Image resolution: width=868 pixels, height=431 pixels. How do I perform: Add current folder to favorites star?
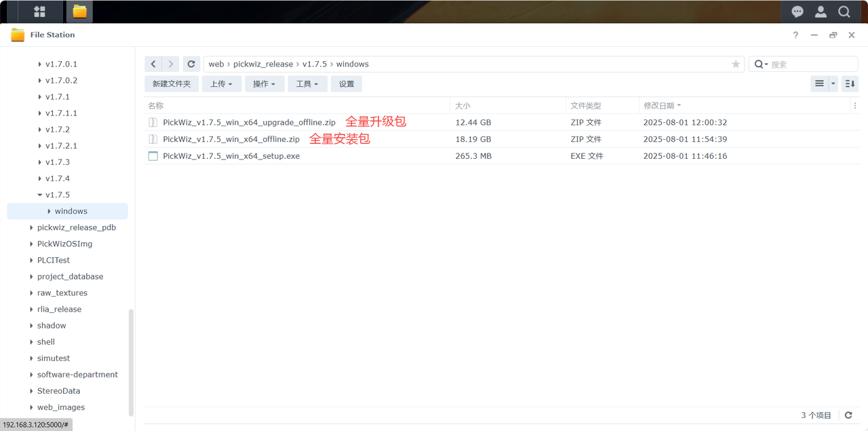pos(735,64)
